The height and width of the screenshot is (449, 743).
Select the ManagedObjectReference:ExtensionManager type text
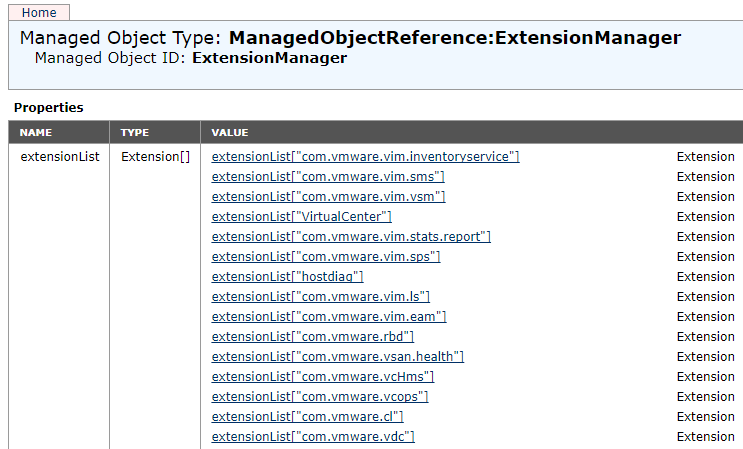[x=455, y=37]
